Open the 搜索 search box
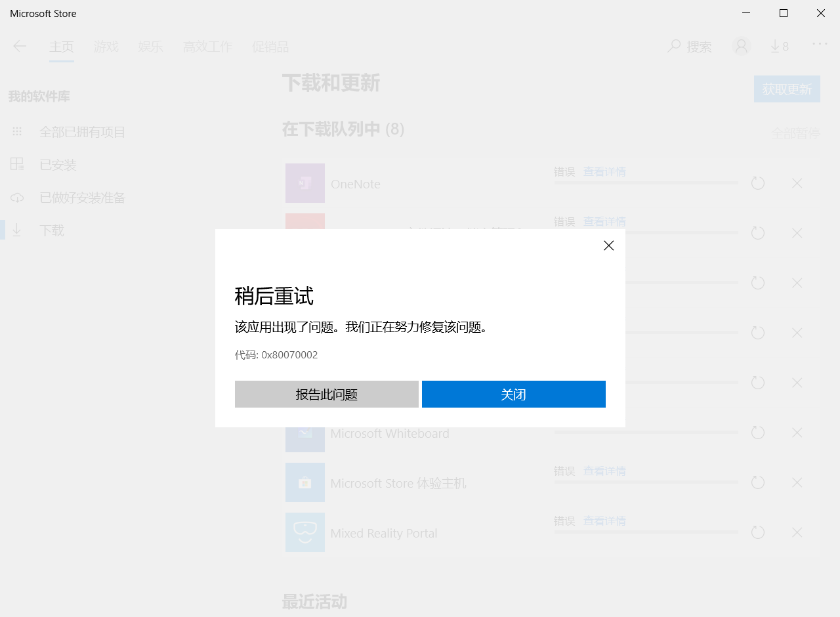The height and width of the screenshot is (617, 840). (x=690, y=47)
